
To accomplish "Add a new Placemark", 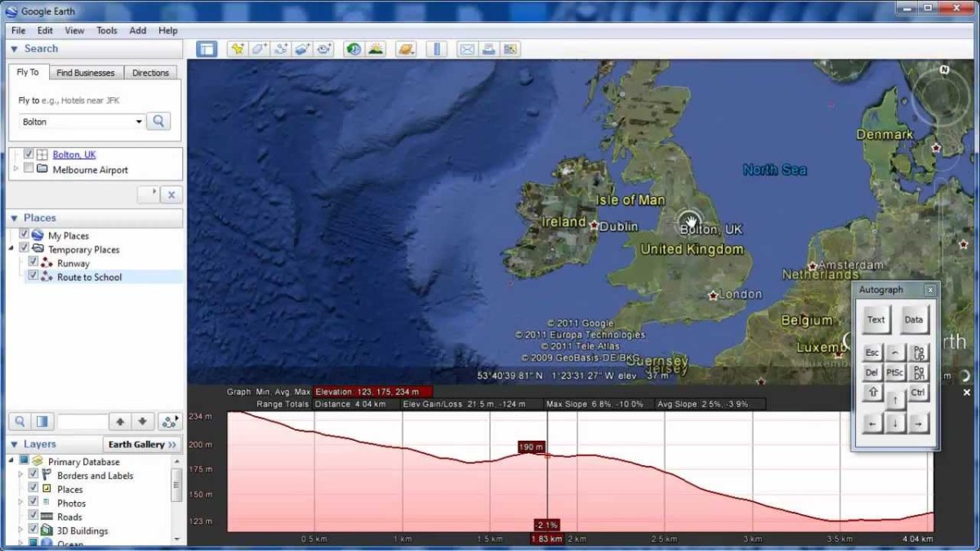I will click(238, 49).
